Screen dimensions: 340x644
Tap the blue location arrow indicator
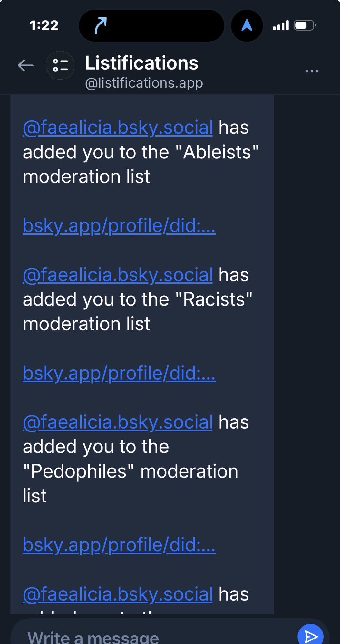pos(247,25)
